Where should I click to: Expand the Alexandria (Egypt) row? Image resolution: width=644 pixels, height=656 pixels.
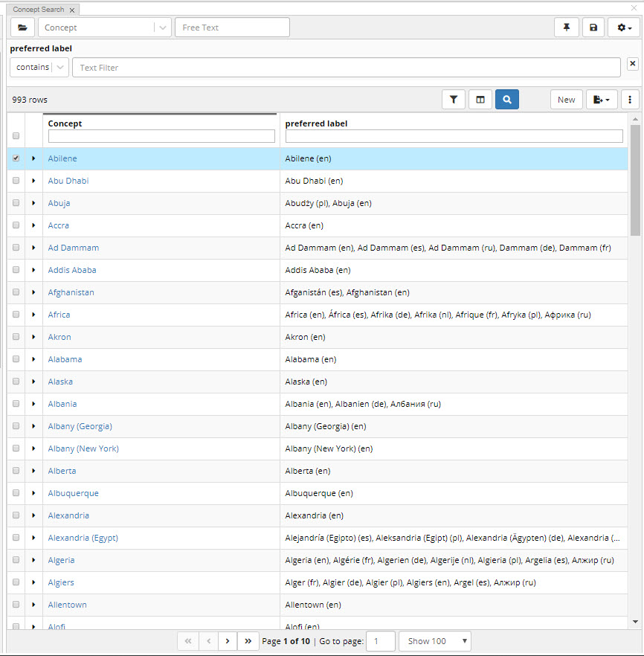33,538
